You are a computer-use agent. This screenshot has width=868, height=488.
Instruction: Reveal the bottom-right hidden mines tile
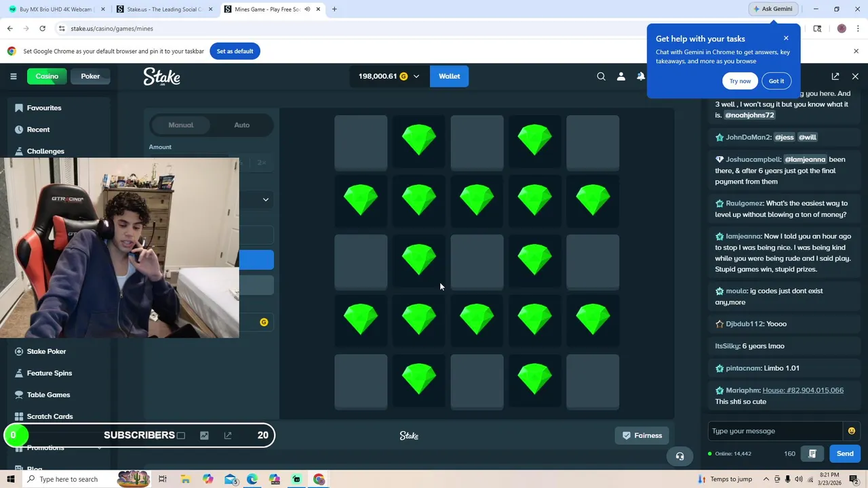593,382
